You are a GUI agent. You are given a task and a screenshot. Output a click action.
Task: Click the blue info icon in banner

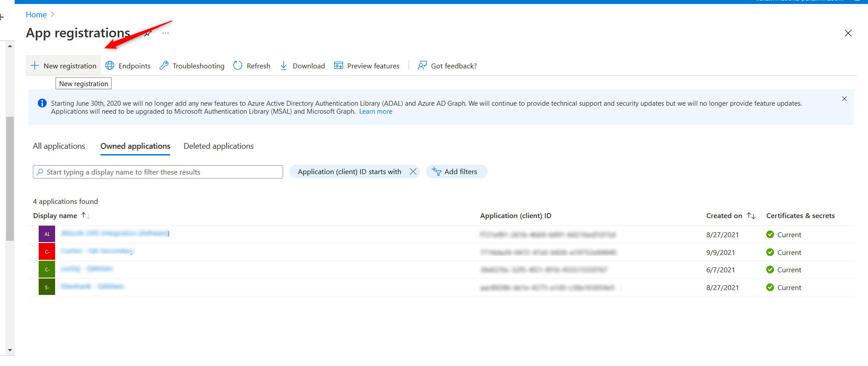point(42,103)
